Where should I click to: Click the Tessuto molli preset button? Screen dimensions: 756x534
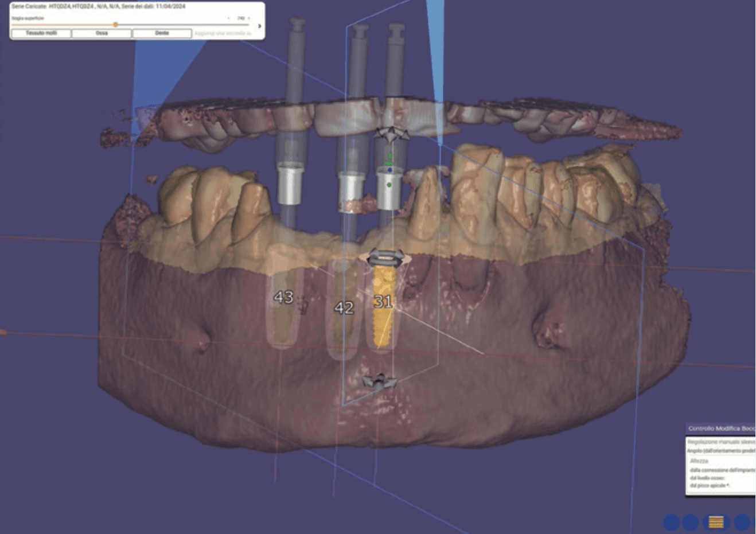pos(41,33)
